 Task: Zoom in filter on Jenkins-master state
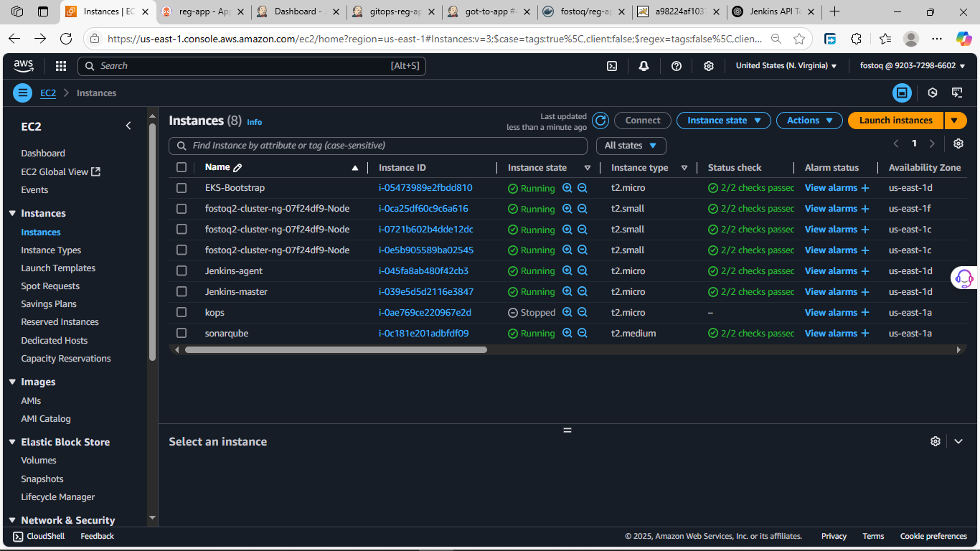[x=567, y=292]
